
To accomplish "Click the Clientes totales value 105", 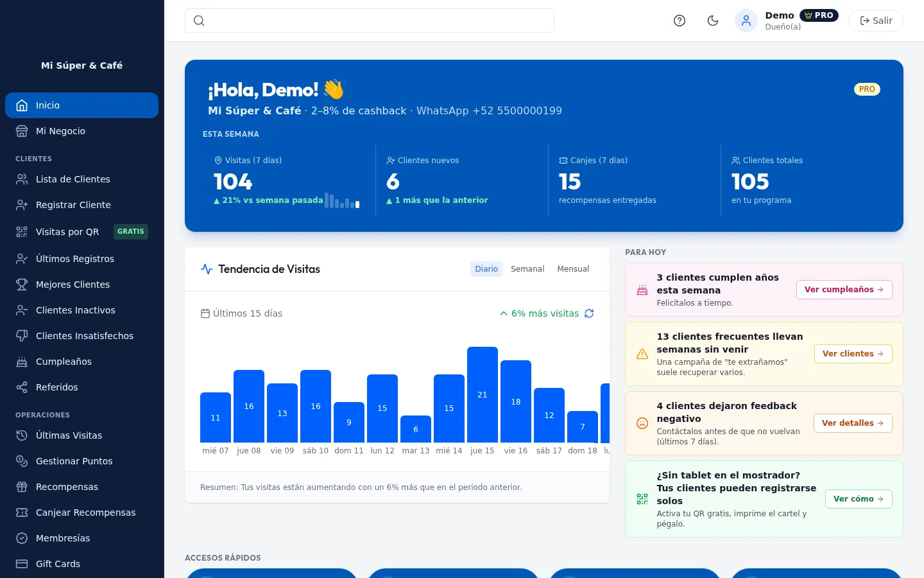I will (750, 182).
